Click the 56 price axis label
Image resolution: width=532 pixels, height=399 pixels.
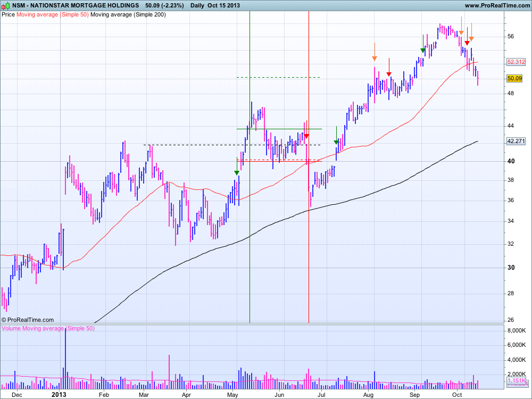tap(511, 37)
